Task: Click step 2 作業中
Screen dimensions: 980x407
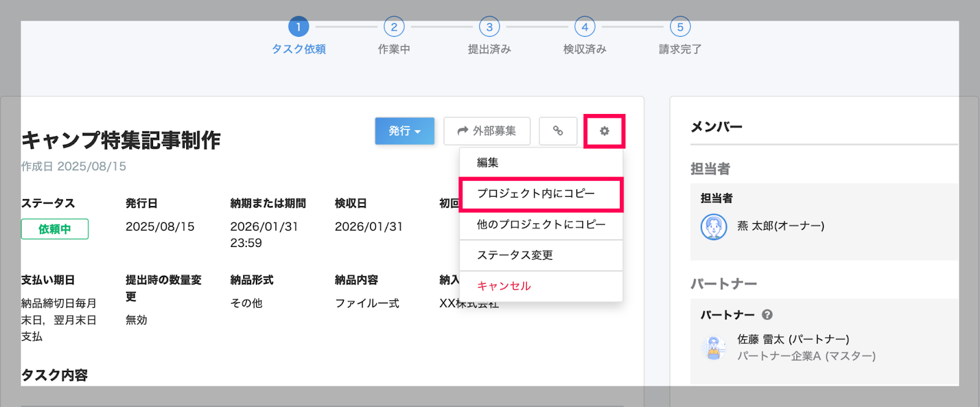Action: [x=394, y=36]
